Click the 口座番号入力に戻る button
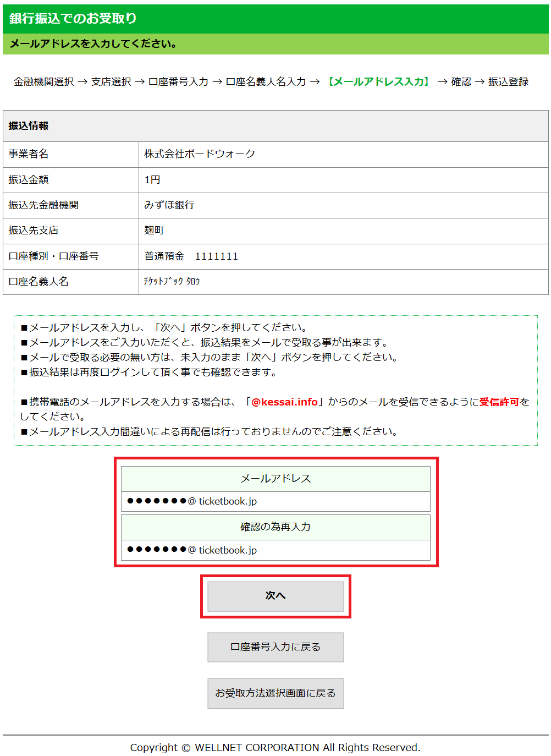 pos(275,647)
